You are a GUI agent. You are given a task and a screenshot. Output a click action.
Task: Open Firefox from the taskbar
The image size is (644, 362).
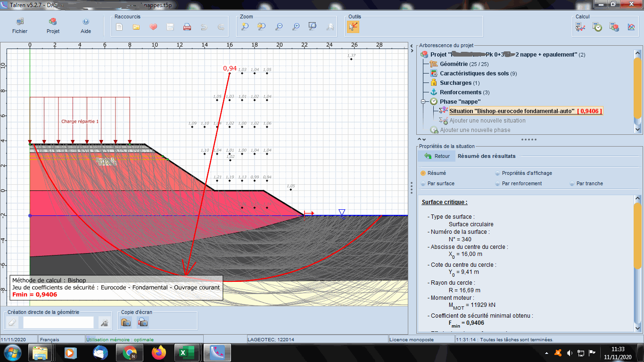click(x=159, y=353)
